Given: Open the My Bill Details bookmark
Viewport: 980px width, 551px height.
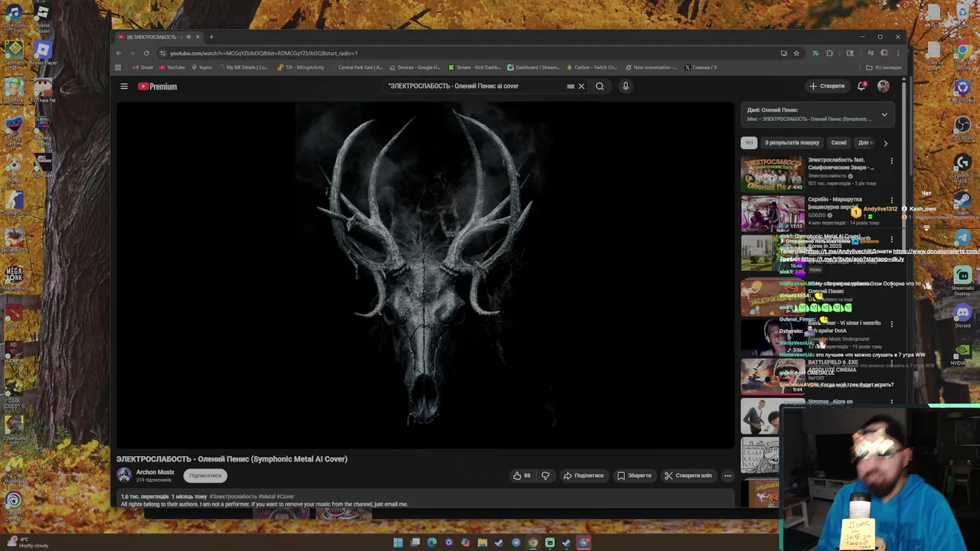Looking at the screenshot, I should coord(244,67).
